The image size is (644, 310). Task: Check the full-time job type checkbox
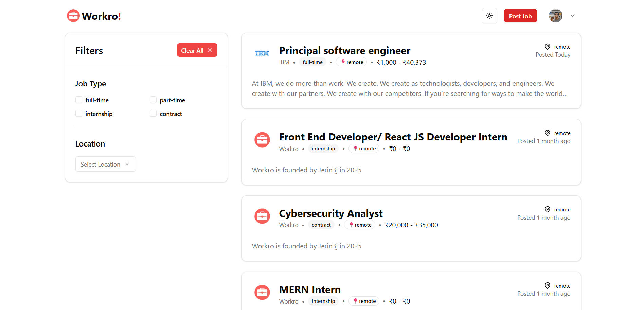point(79,100)
